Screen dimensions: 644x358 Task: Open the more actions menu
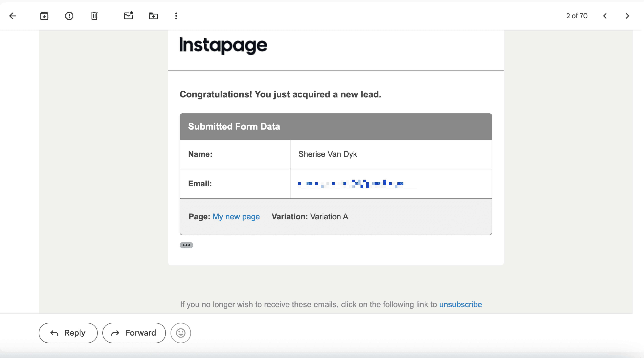[176, 16]
